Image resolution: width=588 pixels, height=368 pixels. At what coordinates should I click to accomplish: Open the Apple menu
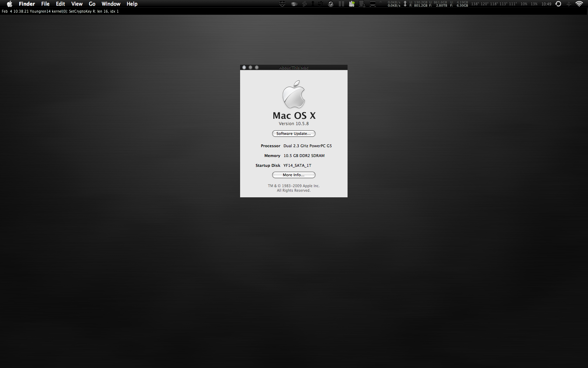pyautogui.click(x=10, y=4)
